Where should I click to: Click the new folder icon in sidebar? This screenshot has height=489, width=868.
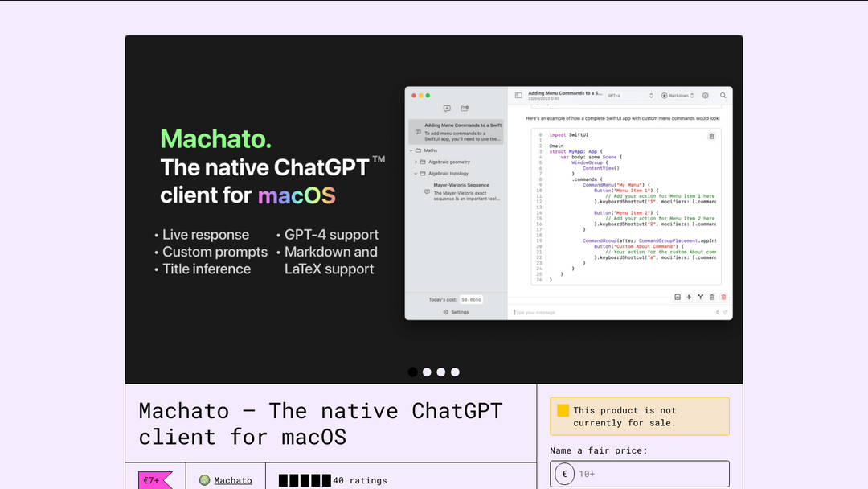465,109
